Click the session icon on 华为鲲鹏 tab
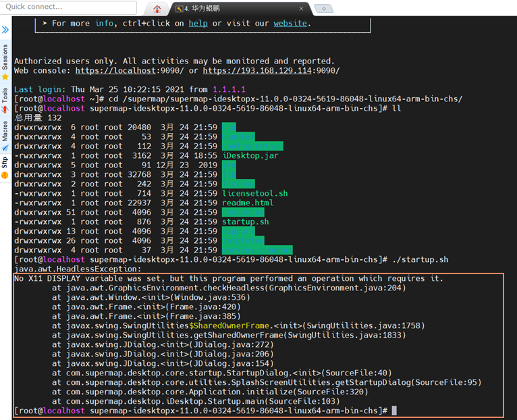The height and width of the screenshot is (420, 517). tap(179, 9)
